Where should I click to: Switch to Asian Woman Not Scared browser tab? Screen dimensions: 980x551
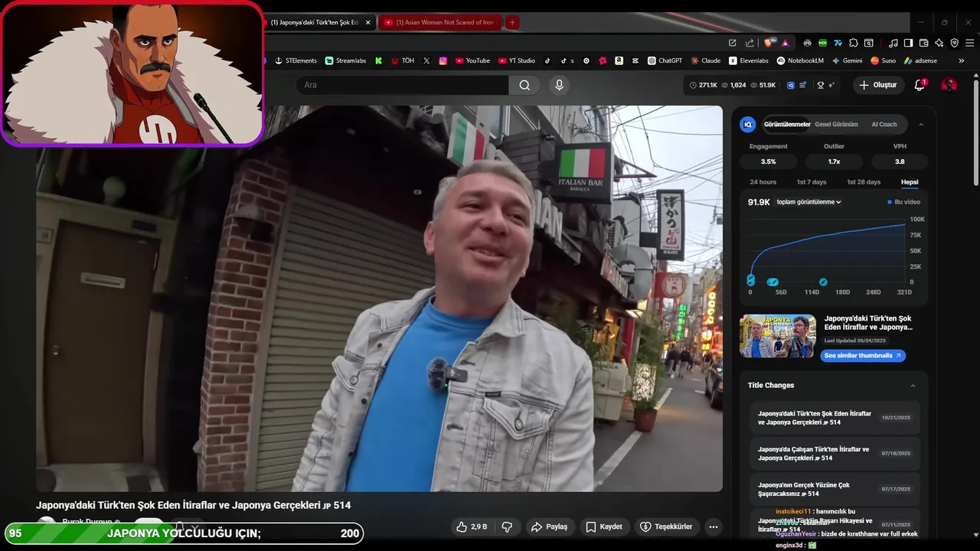tap(439, 22)
